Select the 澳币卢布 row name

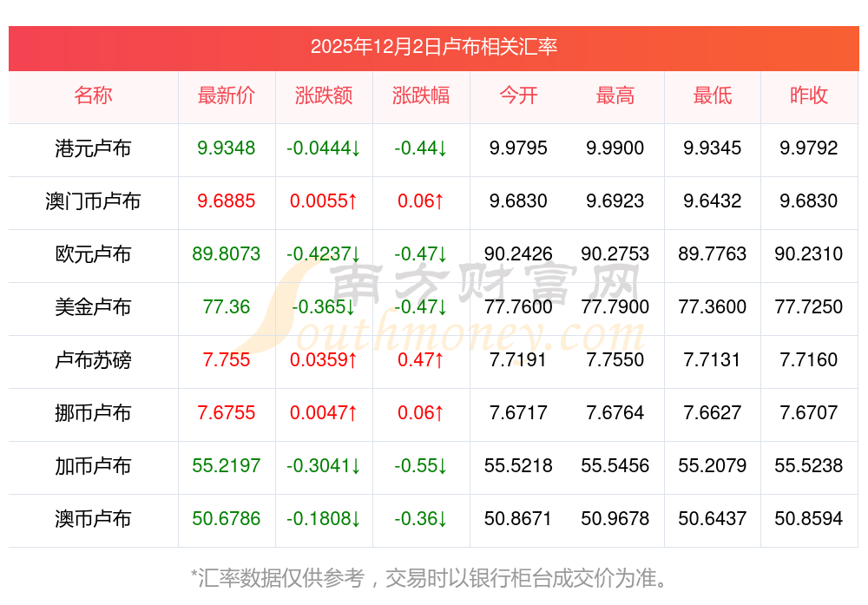[93, 519]
